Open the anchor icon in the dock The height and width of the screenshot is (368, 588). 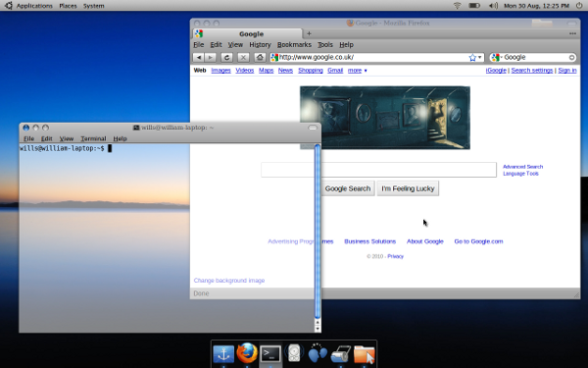click(223, 354)
